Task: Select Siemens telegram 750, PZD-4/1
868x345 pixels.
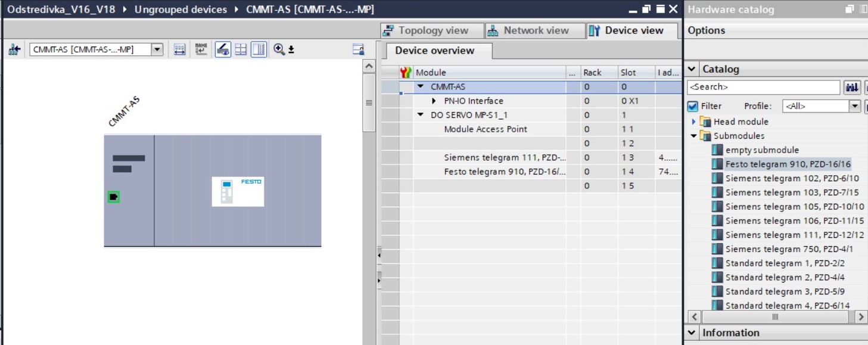Action: click(789, 249)
